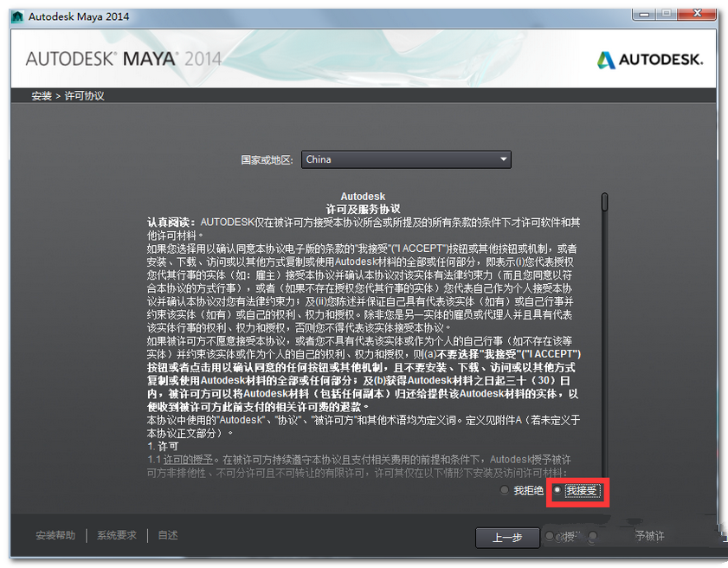The image size is (728, 568).
Task: Open the 系统要求 link
Action: pyautogui.click(x=117, y=535)
